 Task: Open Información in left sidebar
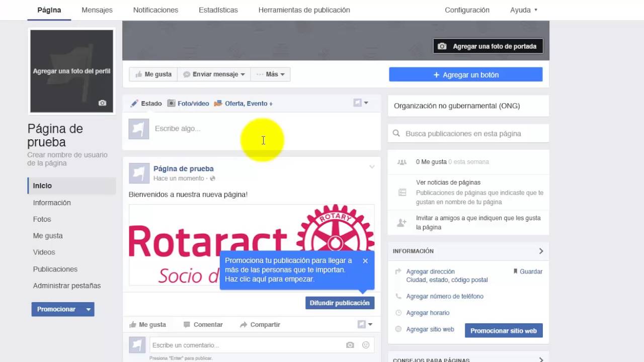(52, 203)
